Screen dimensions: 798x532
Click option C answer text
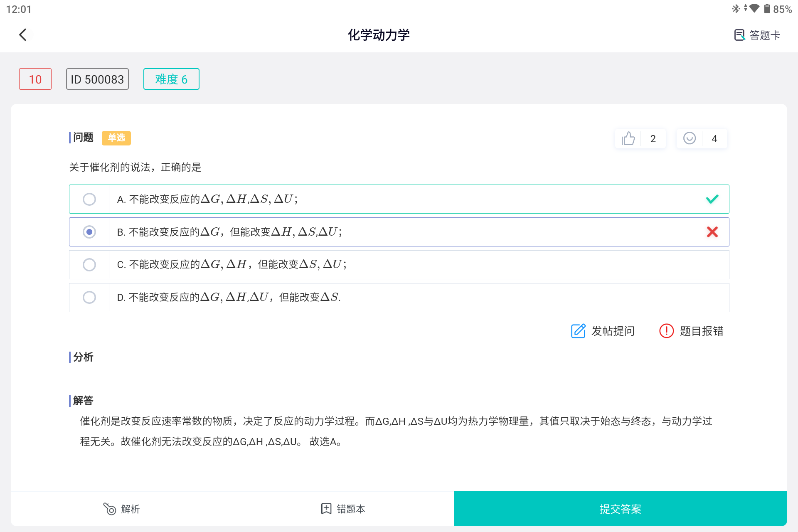pyautogui.click(x=232, y=265)
